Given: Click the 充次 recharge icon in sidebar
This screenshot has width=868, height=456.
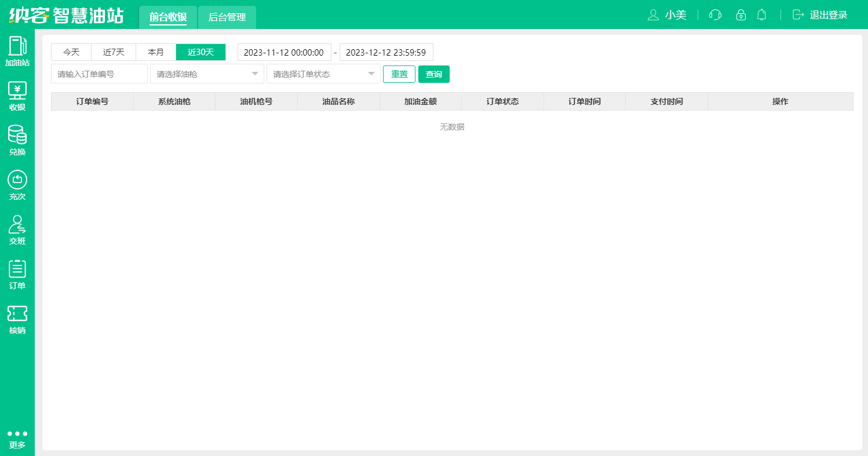Looking at the screenshot, I should click(17, 183).
